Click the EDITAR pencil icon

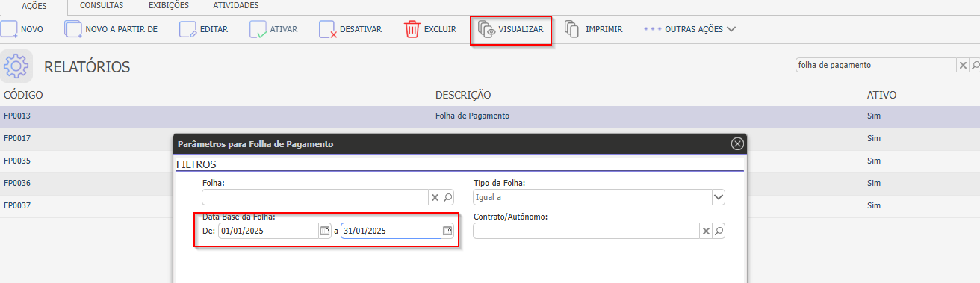(188, 29)
